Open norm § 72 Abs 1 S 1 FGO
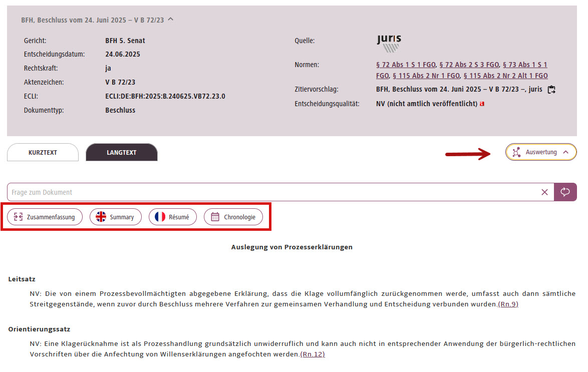The height and width of the screenshot is (372, 588). click(x=405, y=65)
